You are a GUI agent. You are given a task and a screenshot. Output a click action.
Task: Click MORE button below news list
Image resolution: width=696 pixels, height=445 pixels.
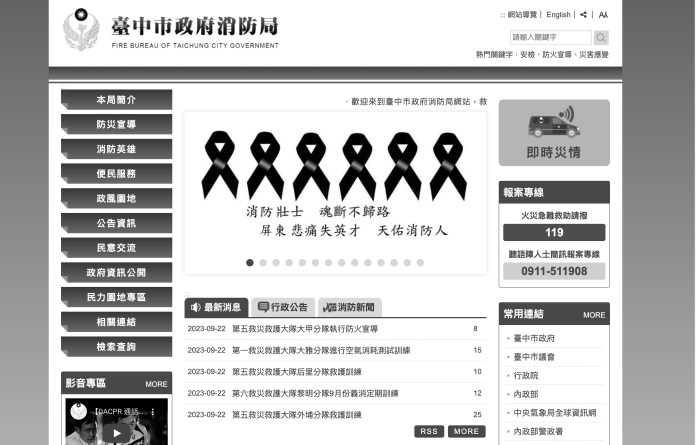pos(467,431)
